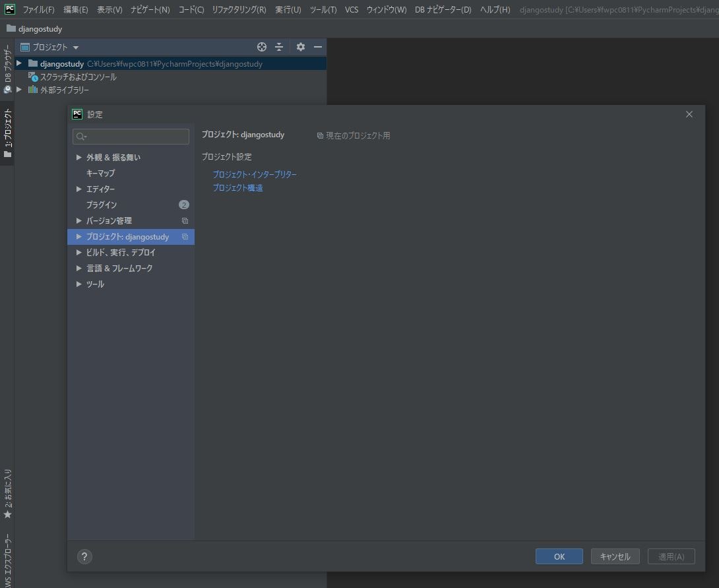Image resolution: width=719 pixels, height=588 pixels.
Task: Expand ビルド、実行、デプロイ settings category
Action: [79, 252]
